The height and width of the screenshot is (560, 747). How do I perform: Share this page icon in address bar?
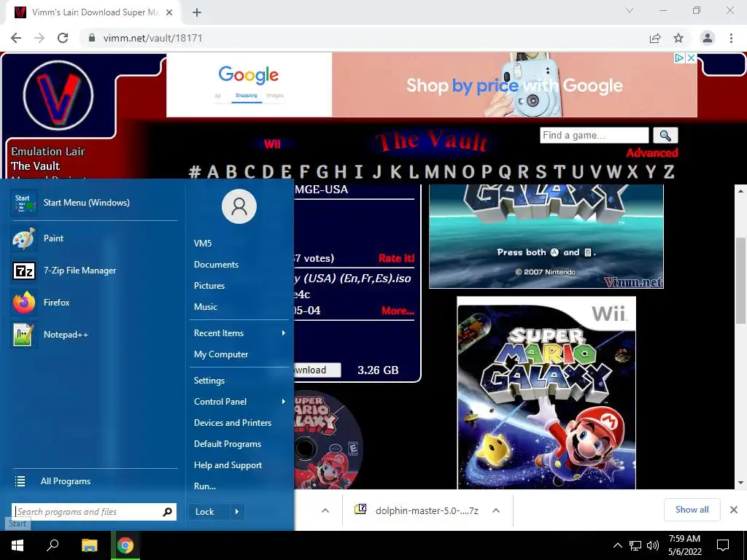tap(655, 38)
